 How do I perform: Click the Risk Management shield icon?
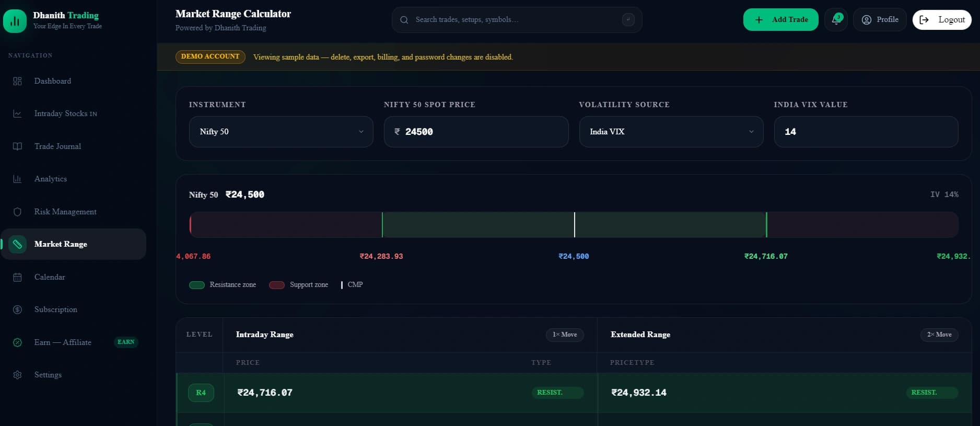(17, 212)
